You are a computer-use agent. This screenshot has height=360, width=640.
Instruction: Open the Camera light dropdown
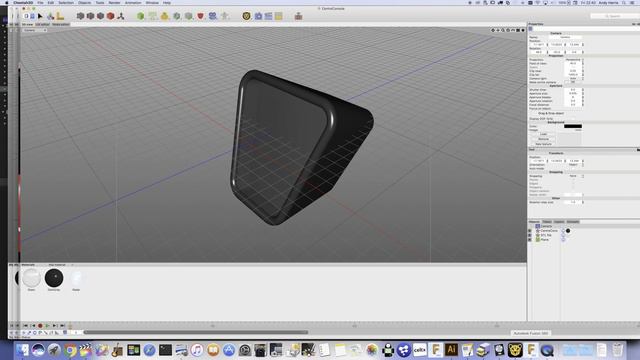click(x=574, y=78)
